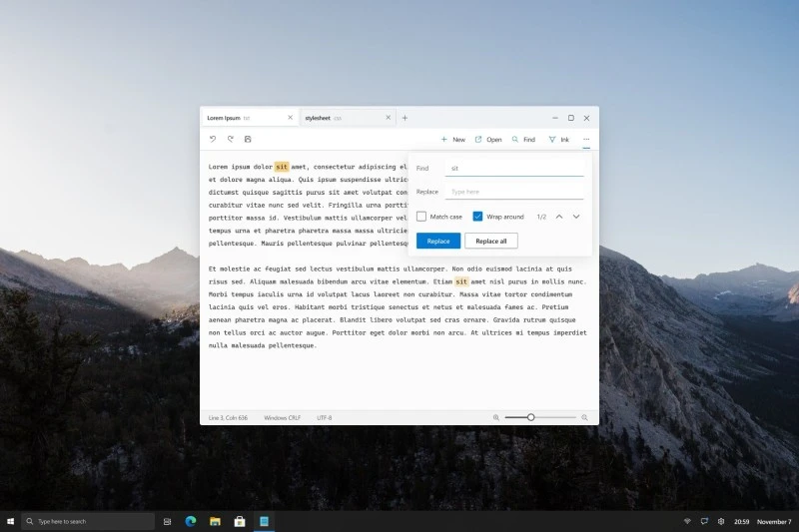Add a new tab with plus icon

click(x=404, y=118)
